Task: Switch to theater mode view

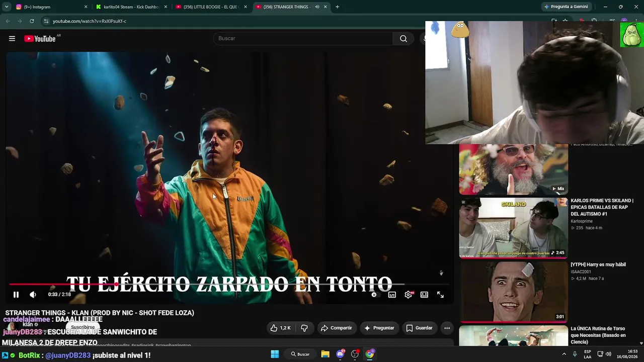Action: 424,295
